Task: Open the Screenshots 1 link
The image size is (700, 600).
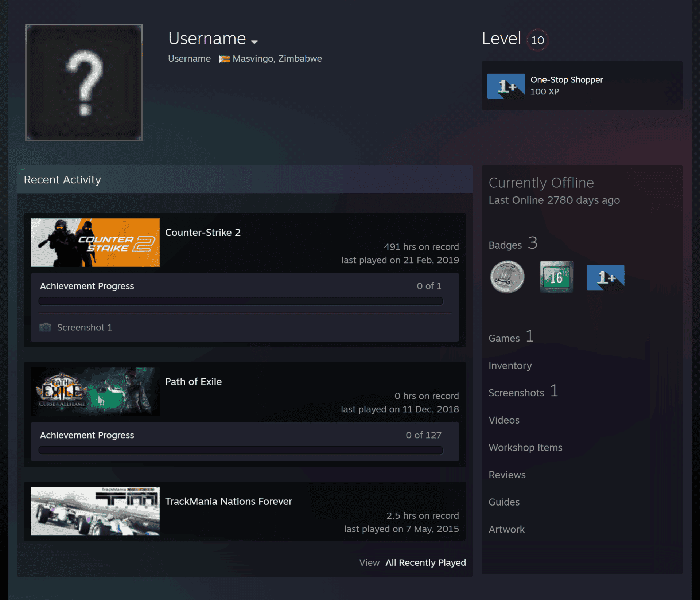Action: (523, 391)
